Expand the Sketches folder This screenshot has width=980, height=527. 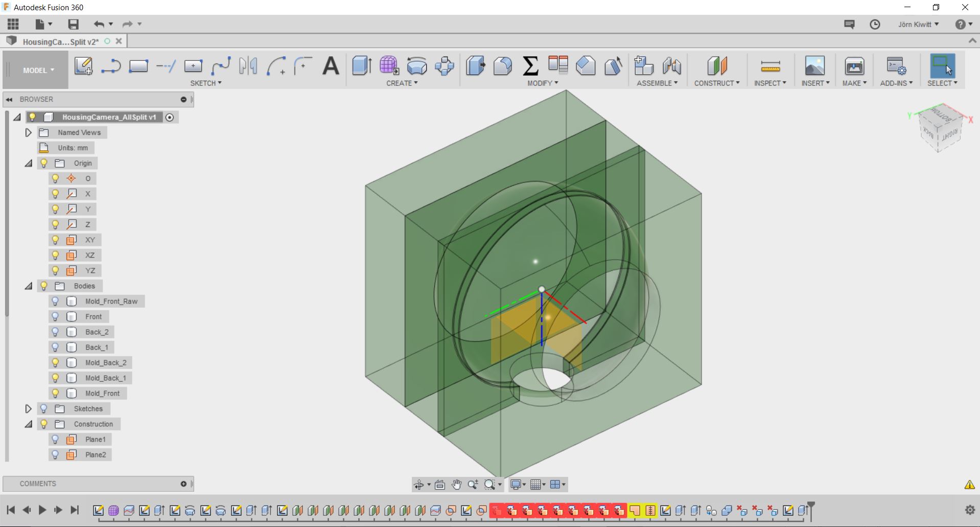(x=29, y=408)
